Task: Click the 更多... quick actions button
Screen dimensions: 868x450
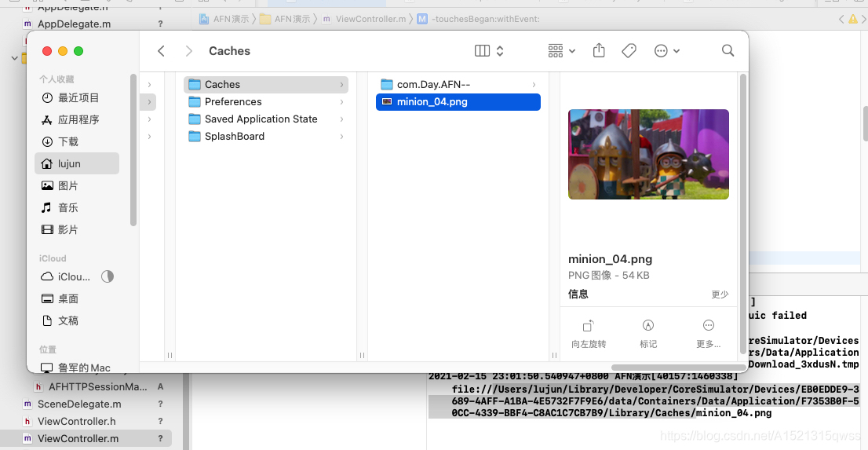Action: [x=708, y=335]
